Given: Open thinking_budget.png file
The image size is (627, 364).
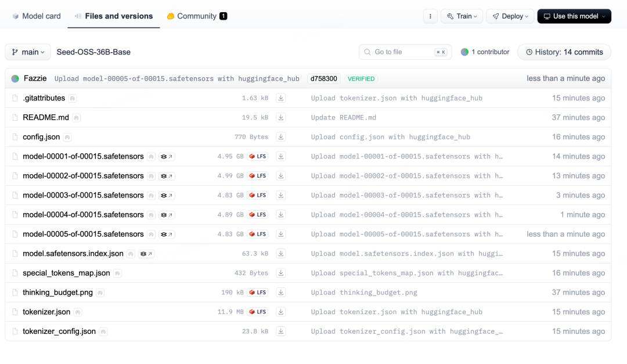Looking at the screenshot, I should pyautogui.click(x=57, y=293).
